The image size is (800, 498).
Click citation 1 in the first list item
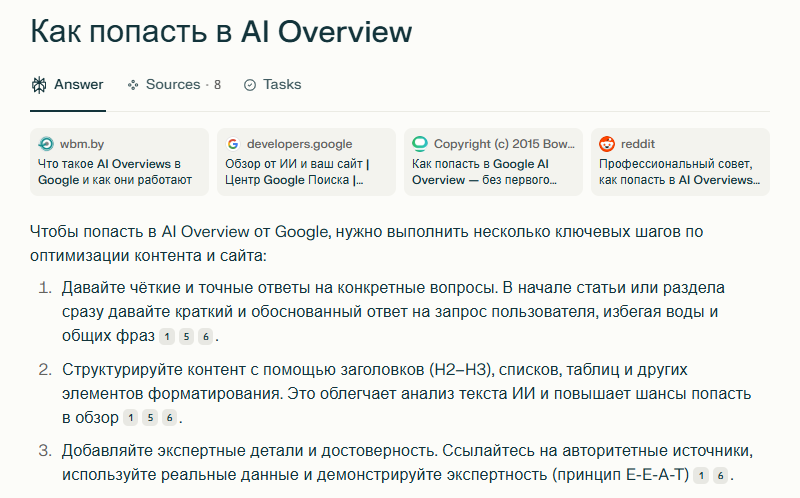[x=167, y=336]
